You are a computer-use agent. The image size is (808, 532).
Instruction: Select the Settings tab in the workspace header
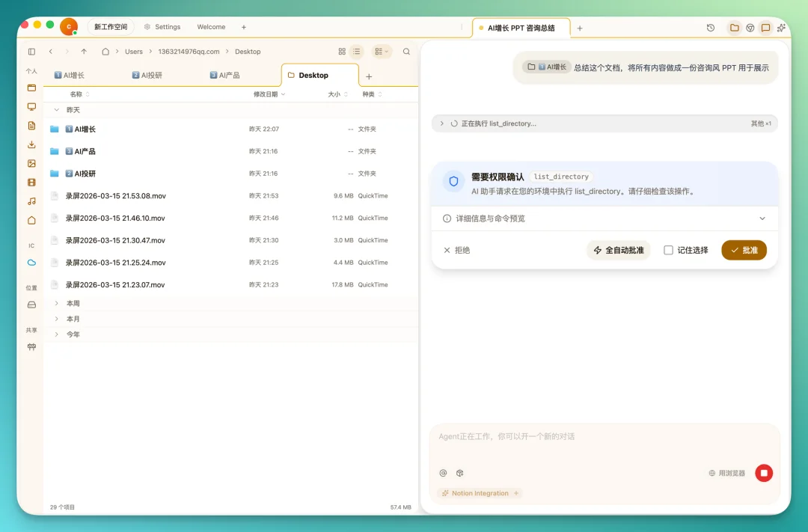pyautogui.click(x=162, y=27)
